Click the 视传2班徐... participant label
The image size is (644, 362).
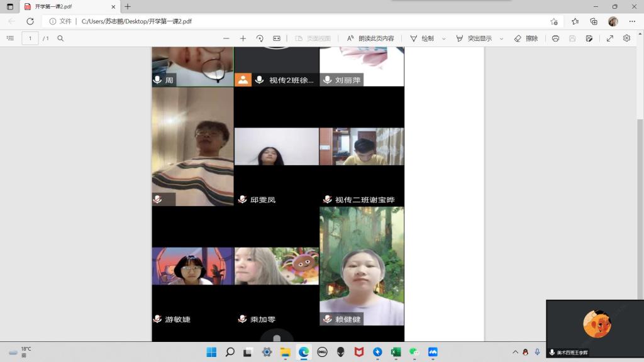(291, 80)
